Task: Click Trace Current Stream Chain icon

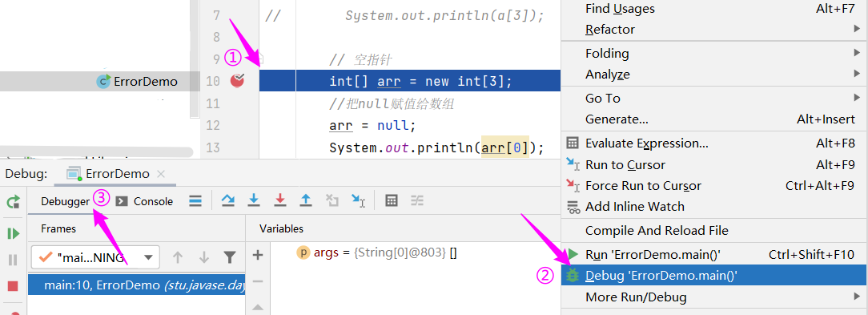Action: [x=417, y=200]
